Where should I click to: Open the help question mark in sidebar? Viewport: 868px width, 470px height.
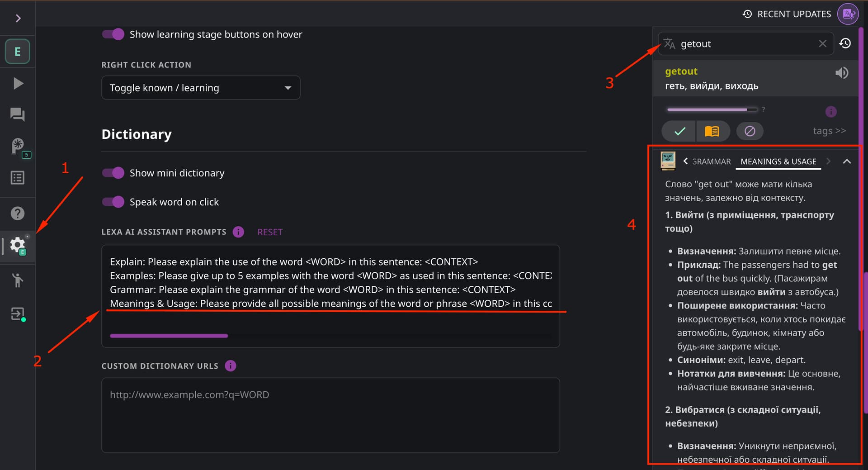(18, 213)
